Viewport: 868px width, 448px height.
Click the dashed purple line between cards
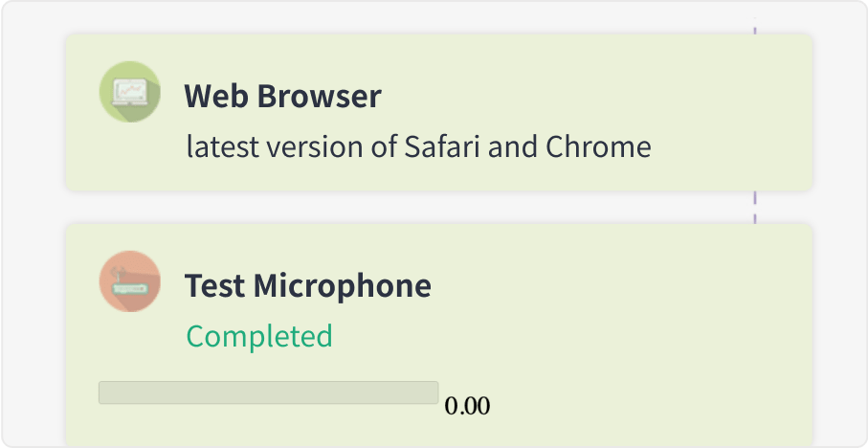(754, 207)
